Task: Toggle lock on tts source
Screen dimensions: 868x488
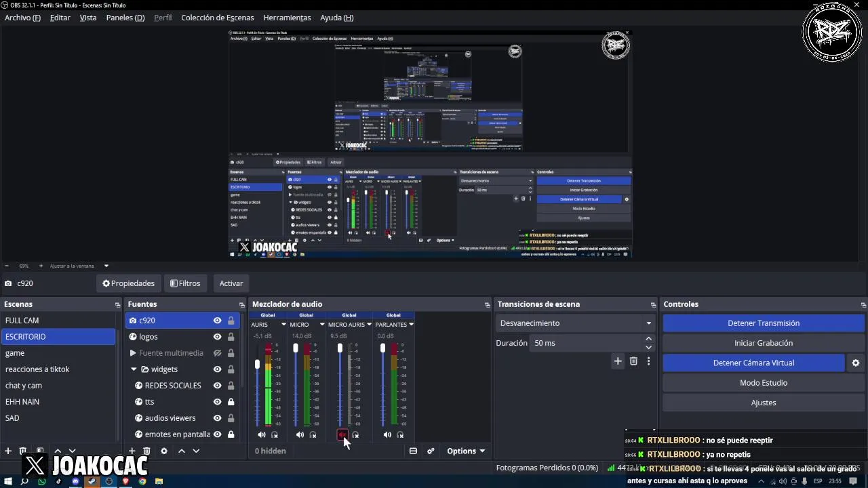Action: coord(231,402)
